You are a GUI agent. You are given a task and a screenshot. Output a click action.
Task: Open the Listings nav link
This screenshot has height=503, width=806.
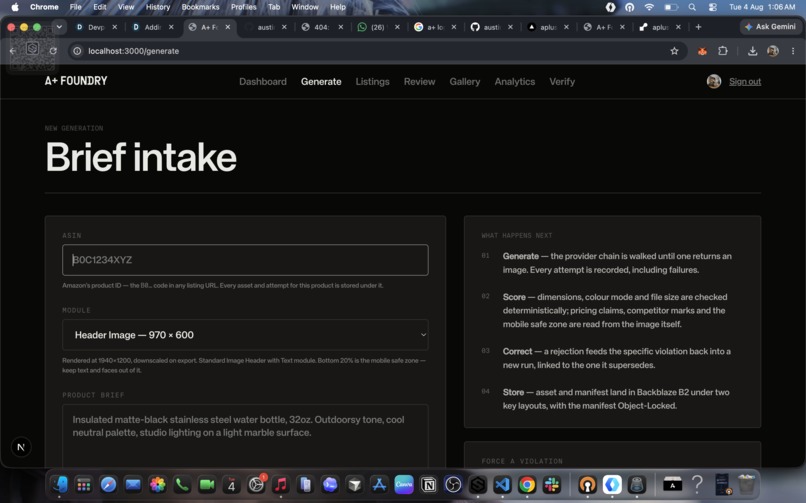click(x=372, y=82)
